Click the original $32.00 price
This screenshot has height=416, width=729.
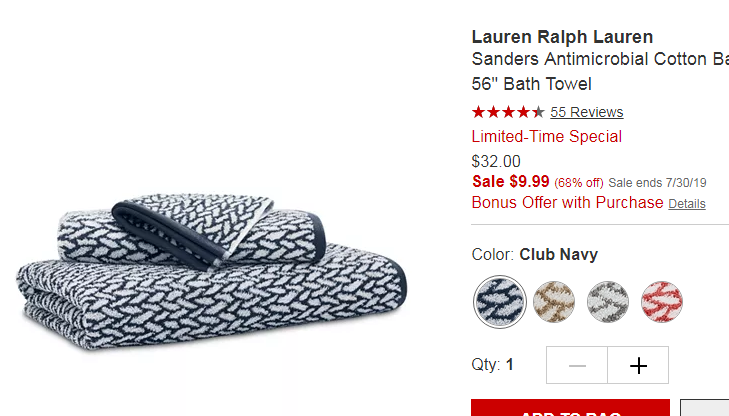(496, 161)
